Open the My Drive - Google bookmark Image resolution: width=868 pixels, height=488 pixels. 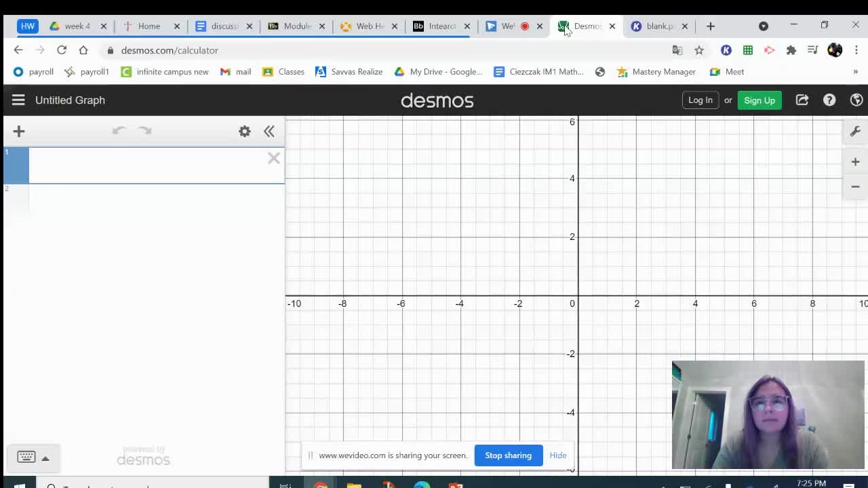tap(438, 72)
